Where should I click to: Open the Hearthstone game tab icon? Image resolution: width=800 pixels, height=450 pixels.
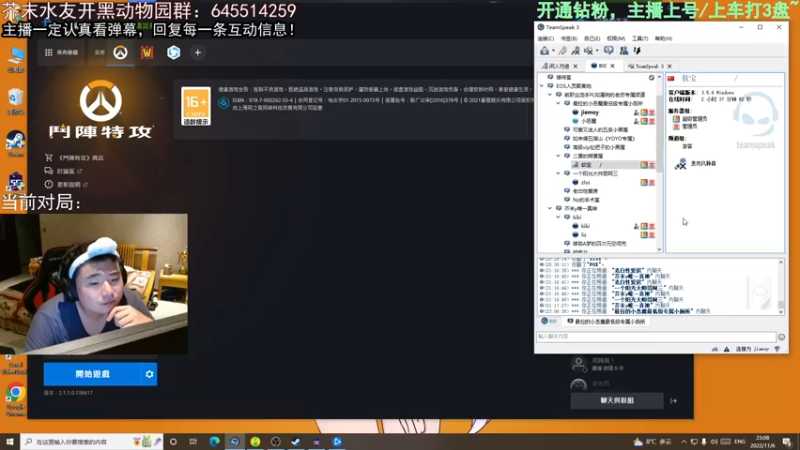coord(173,53)
